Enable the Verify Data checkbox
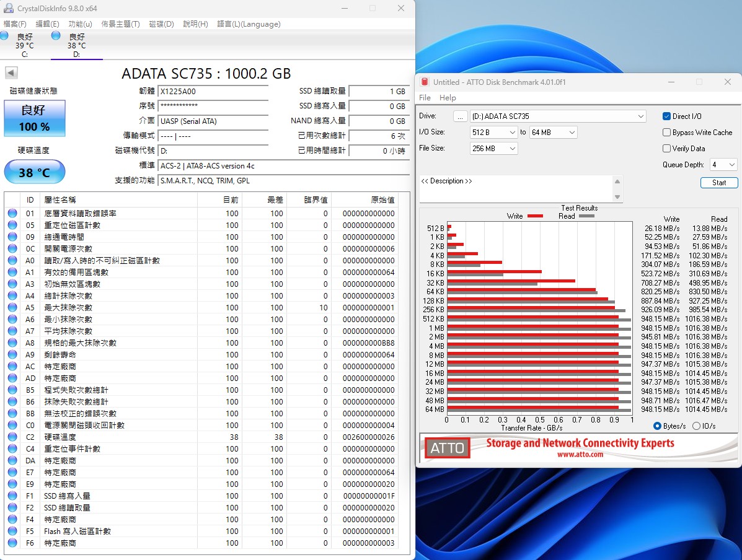The width and height of the screenshot is (742, 560). [x=666, y=149]
